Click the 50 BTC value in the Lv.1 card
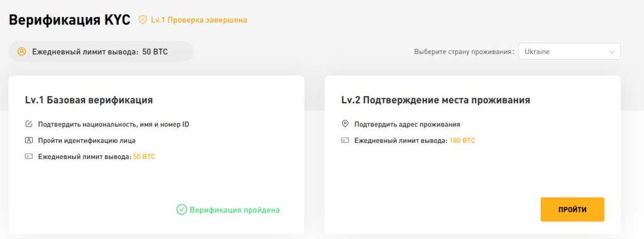 144,157
